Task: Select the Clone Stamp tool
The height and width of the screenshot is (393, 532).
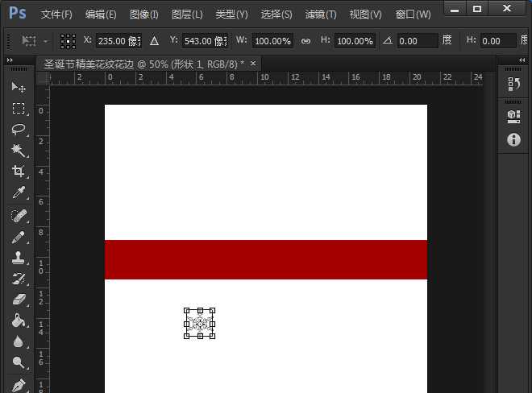Action: point(18,259)
